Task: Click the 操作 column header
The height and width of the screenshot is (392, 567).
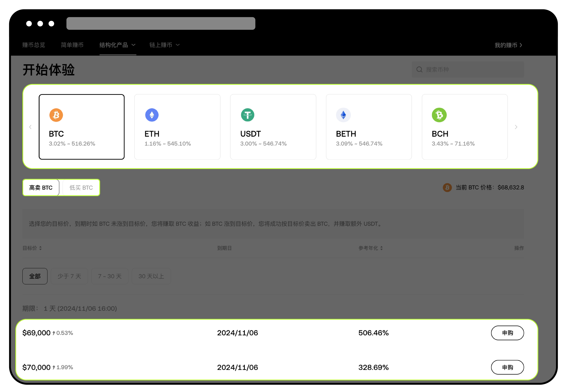Action: tap(519, 248)
